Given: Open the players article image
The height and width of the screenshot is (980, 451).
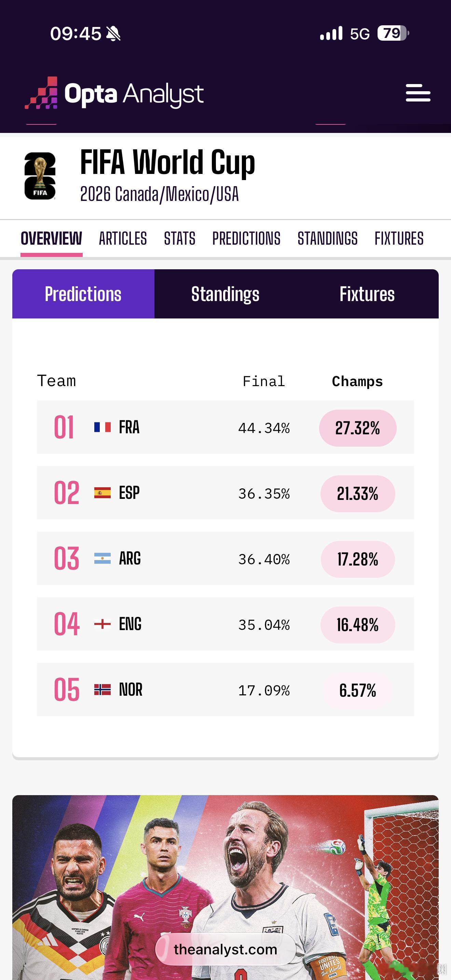Looking at the screenshot, I should tap(225, 887).
